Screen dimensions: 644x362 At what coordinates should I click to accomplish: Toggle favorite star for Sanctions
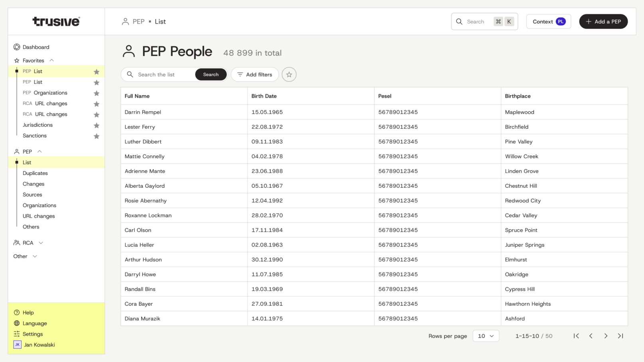coord(97,136)
